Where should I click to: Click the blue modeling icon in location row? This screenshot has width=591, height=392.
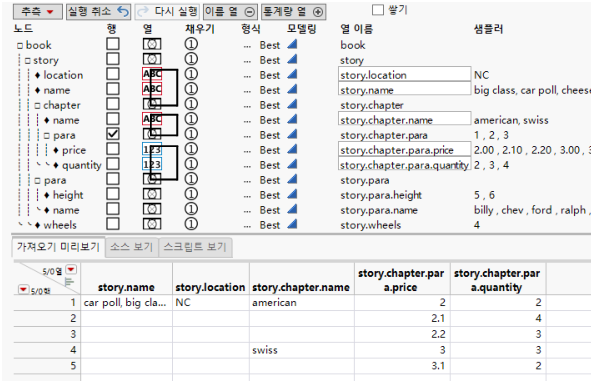tap(292, 74)
